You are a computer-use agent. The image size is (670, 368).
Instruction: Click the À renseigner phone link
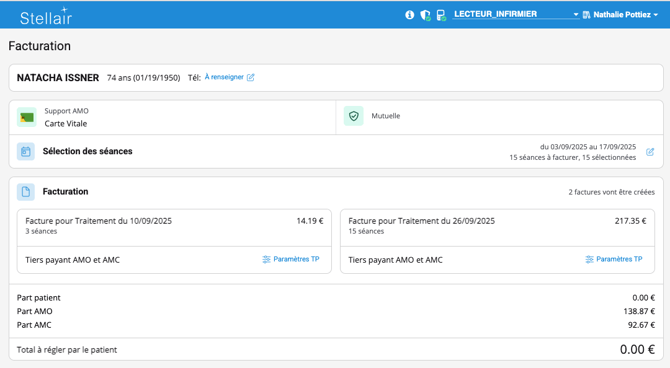coord(224,77)
